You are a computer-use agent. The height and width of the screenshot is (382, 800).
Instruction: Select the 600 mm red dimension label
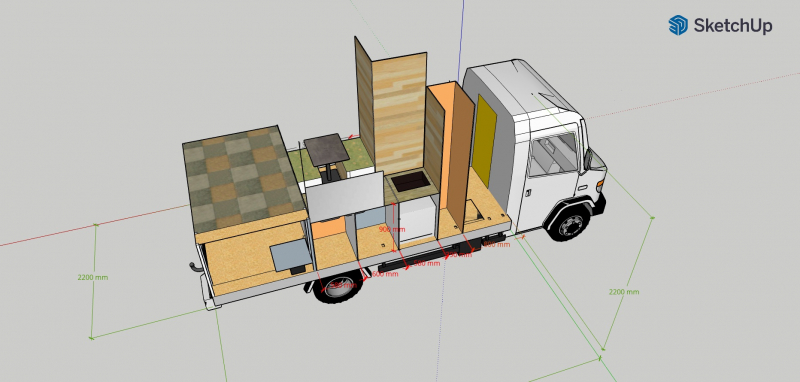[385, 274]
